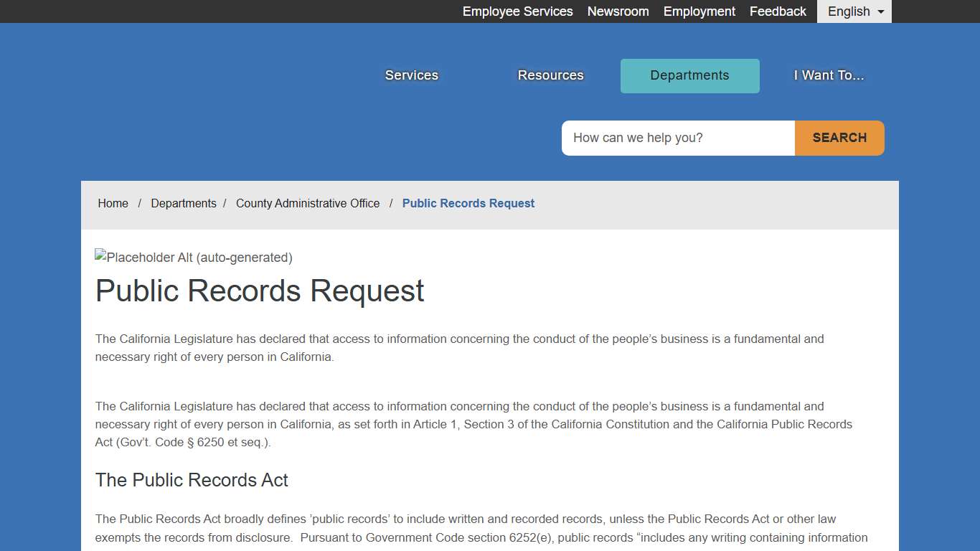The height and width of the screenshot is (551, 980).
Task: Navigate to County Administrative Office breadcrumb
Action: (308, 203)
